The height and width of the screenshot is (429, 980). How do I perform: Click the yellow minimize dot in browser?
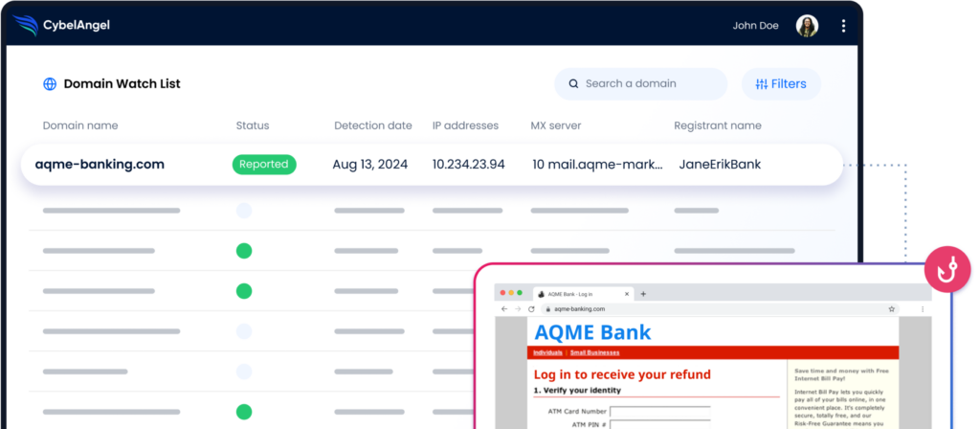511,293
